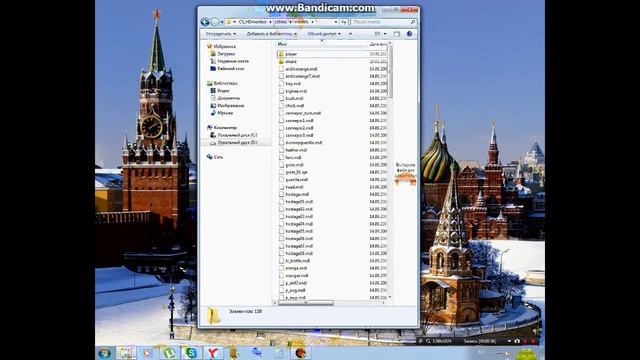Open the address bar history dropdown arrow
This screenshot has width=640, height=360.
(336, 22)
